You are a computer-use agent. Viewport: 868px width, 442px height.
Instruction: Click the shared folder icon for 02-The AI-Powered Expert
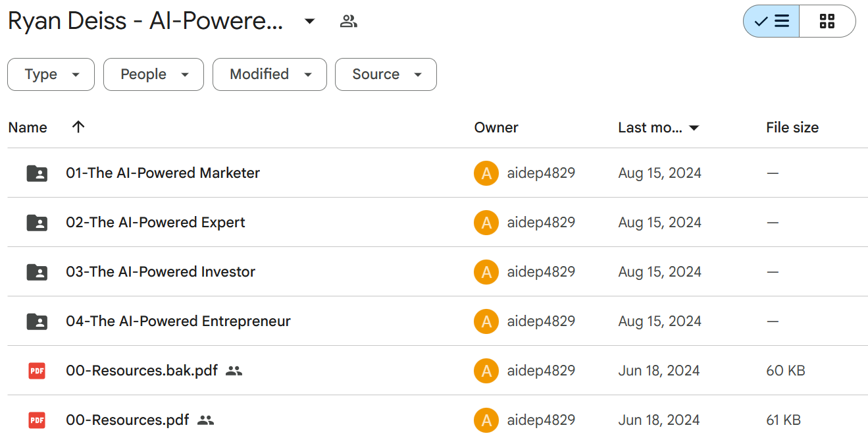(x=37, y=223)
